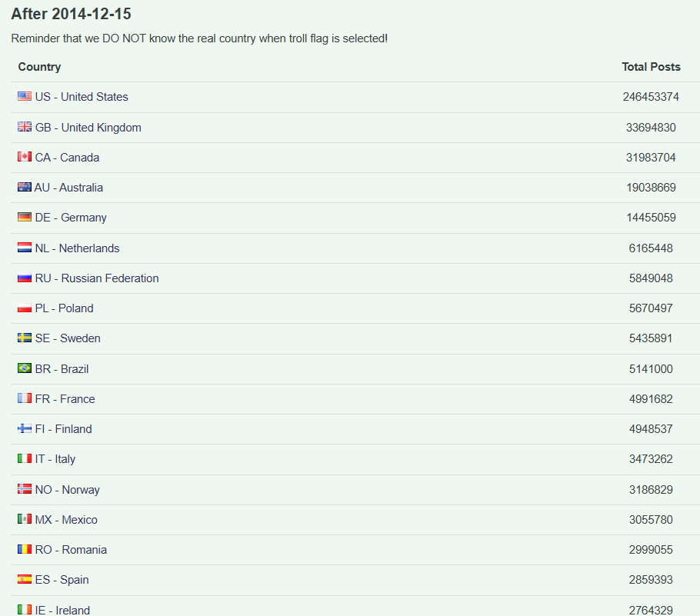Click the Canada flag icon
700x616 pixels.
coord(25,158)
